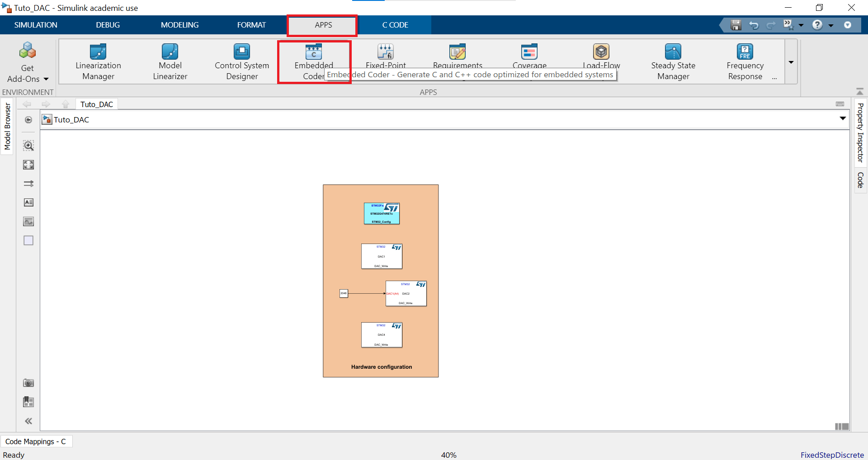This screenshot has height=460, width=868.
Task: Redo the last action
Action: (771, 25)
